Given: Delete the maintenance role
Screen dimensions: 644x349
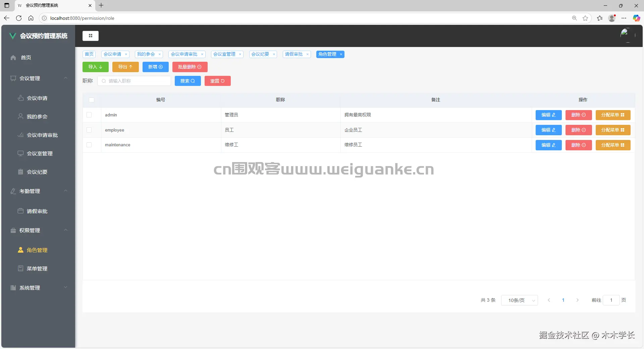Looking at the screenshot, I should [579, 145].
